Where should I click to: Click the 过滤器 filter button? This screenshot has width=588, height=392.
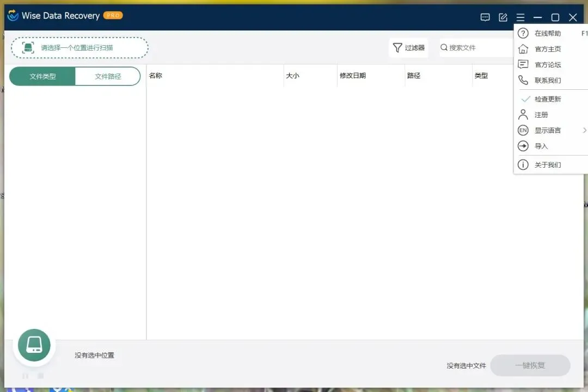pyautogui.click(x=409, y=48)
